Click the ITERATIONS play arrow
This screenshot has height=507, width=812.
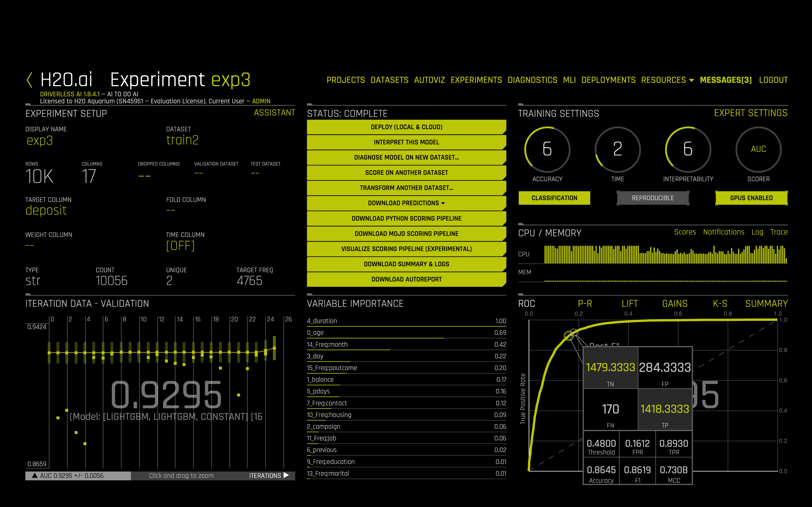pos(286,475)
